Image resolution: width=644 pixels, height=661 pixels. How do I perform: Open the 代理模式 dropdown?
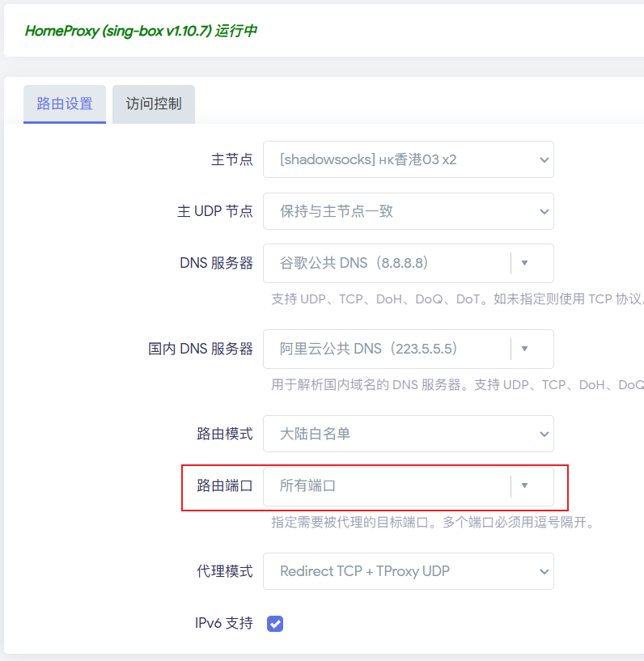(x=408, y=571)
